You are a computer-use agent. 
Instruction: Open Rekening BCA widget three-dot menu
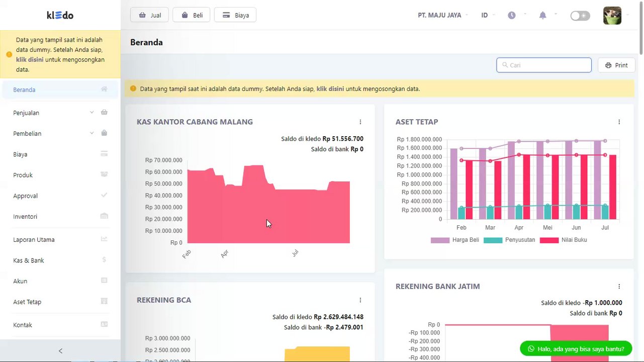coord(360,300)
